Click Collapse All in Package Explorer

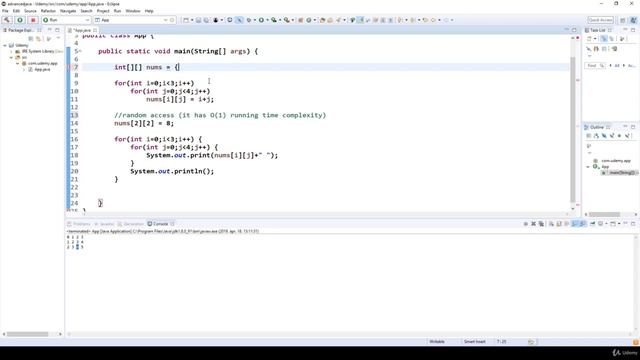31,38
